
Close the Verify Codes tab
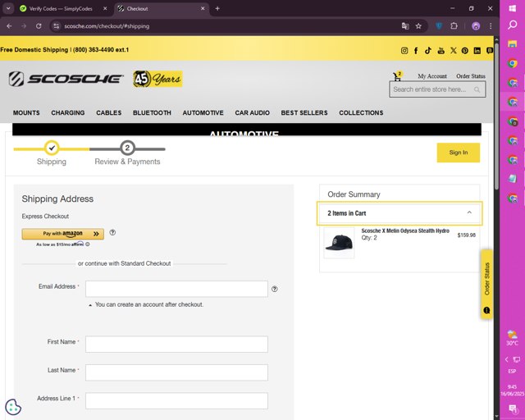(105, 9)
